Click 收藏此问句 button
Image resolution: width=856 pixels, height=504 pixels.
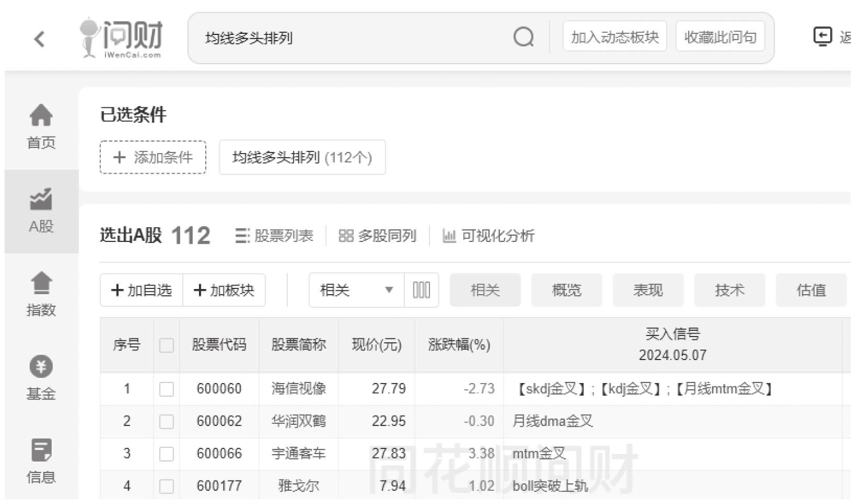720,37
